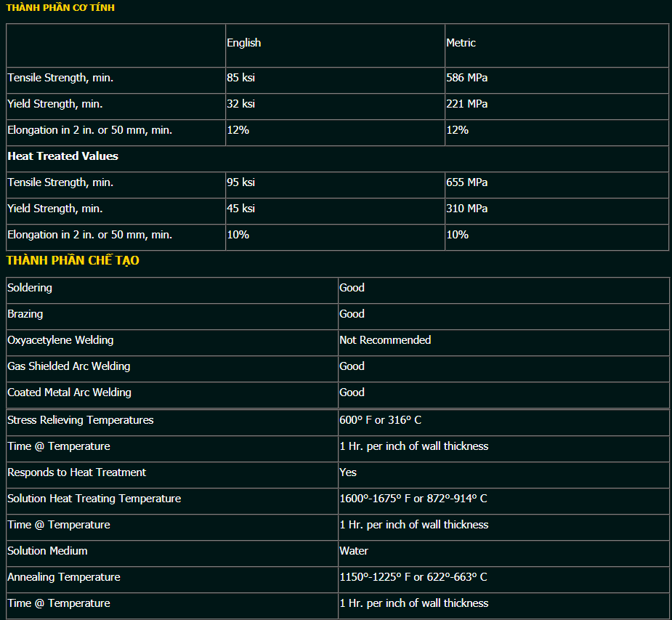Select the 95 ksi cell

click(240, 182)
